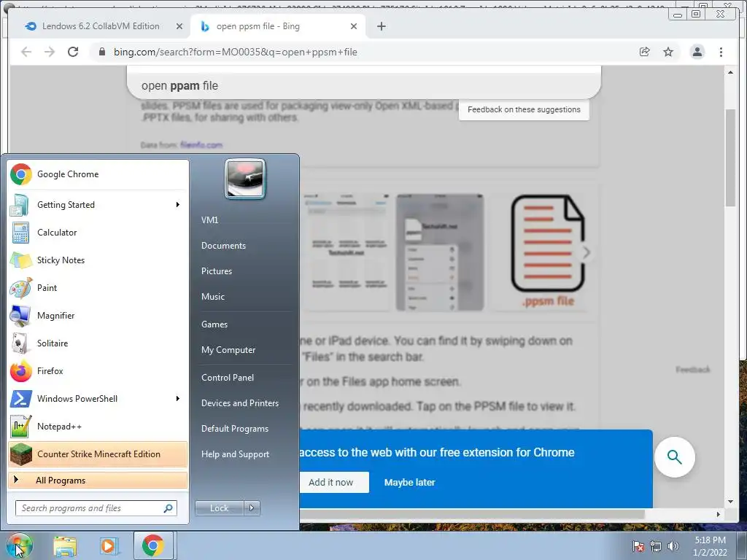Close the Lendows 6.2 CollabVM Edition tab

click(x=179, y=26)
